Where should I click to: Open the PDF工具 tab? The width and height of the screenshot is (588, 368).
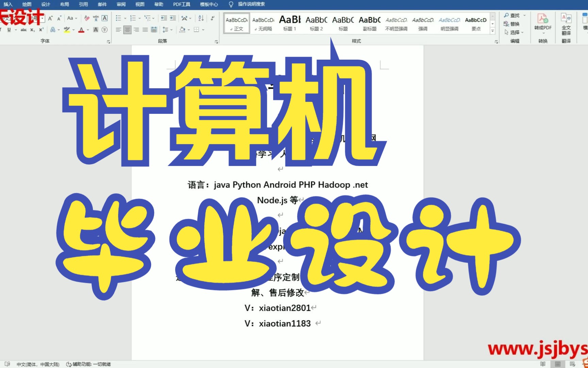pos(181,4)
